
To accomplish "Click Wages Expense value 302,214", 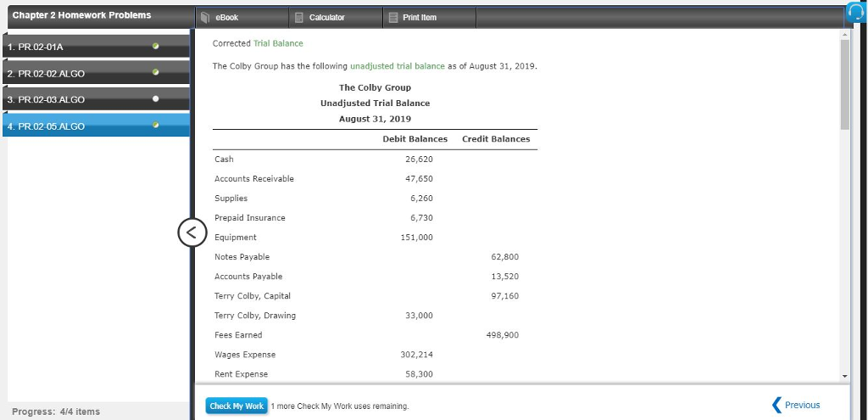I will 417,355.
